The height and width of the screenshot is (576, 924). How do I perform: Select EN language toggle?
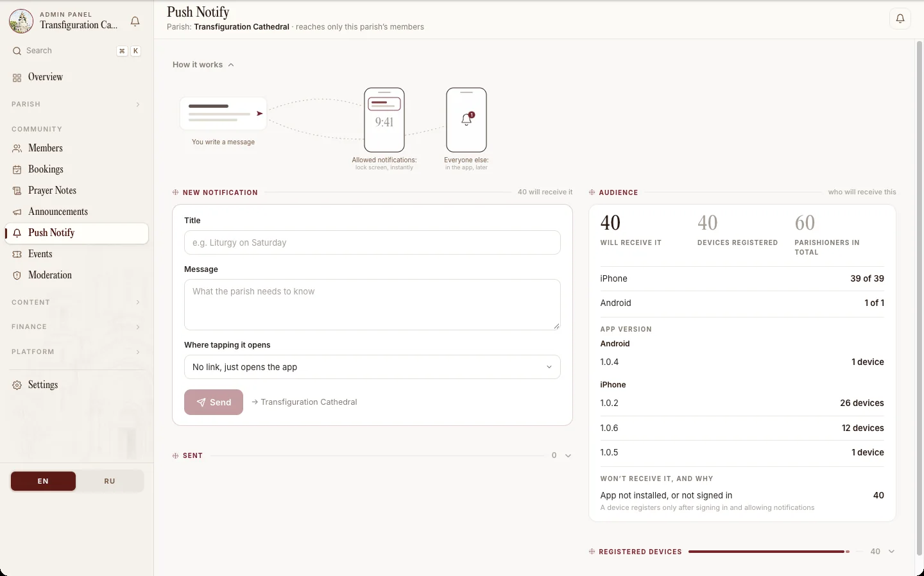(43, 481)
